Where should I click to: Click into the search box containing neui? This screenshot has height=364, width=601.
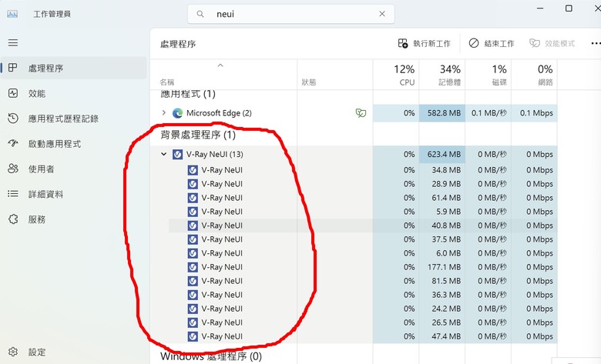point(291,14)
